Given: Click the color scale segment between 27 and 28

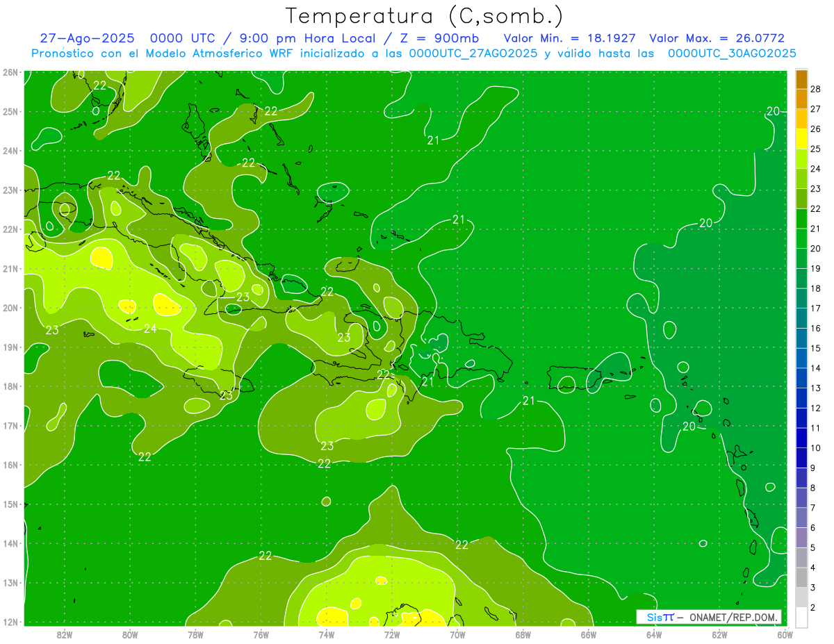Looking at the screenshot, I should tap(801, 99).
